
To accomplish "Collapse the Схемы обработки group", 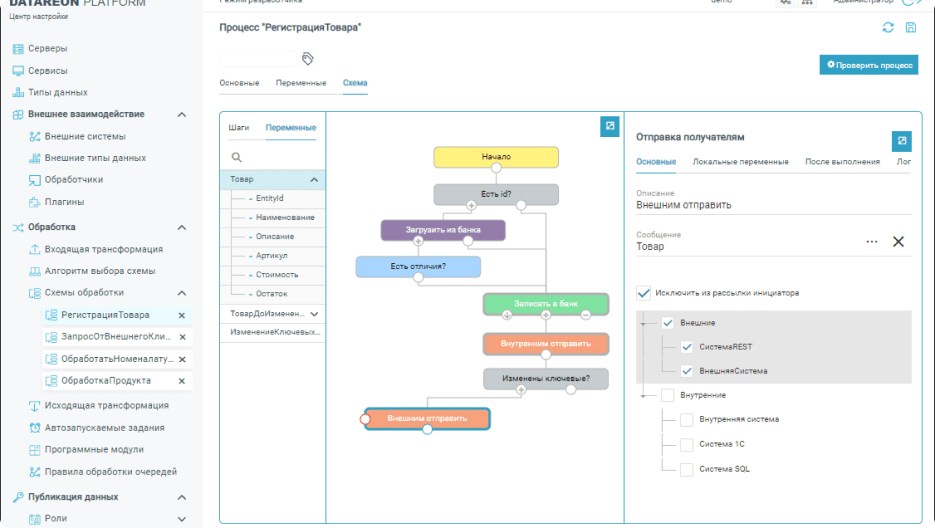I will click(182, 293).
